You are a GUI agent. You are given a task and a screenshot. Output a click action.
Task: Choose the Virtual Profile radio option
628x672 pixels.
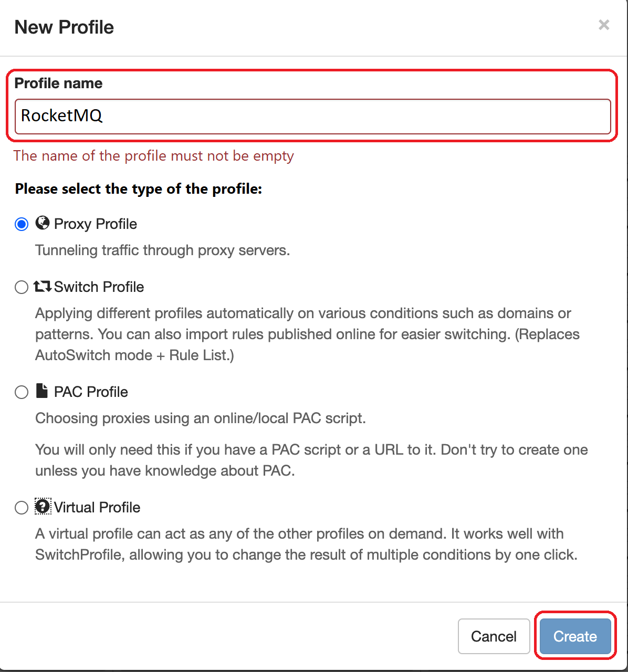point(22,508)
